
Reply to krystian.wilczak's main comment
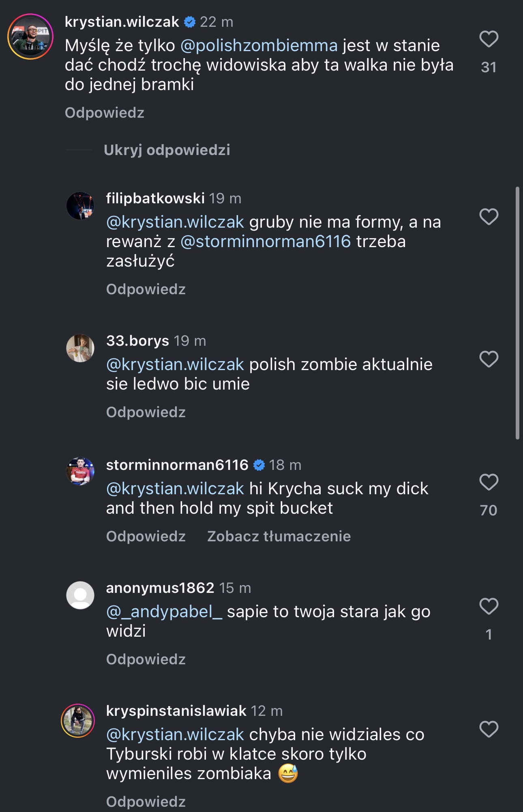click(105, 113)
